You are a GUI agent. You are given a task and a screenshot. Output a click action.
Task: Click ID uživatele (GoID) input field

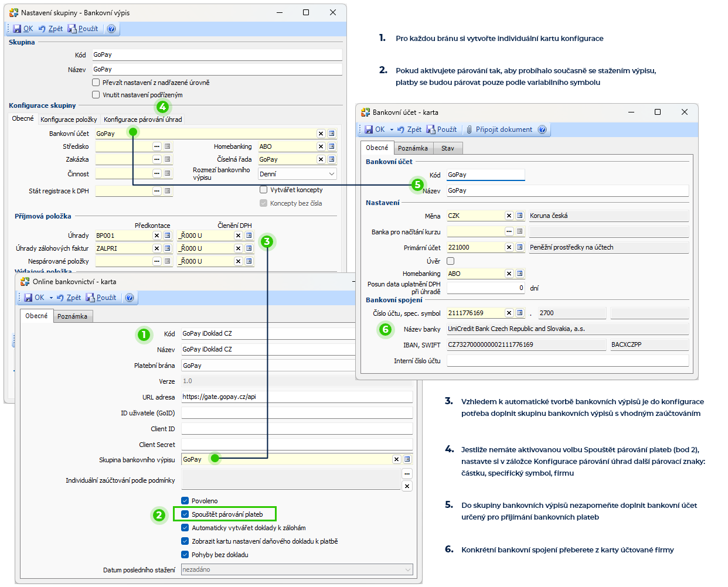coord(297,413)
